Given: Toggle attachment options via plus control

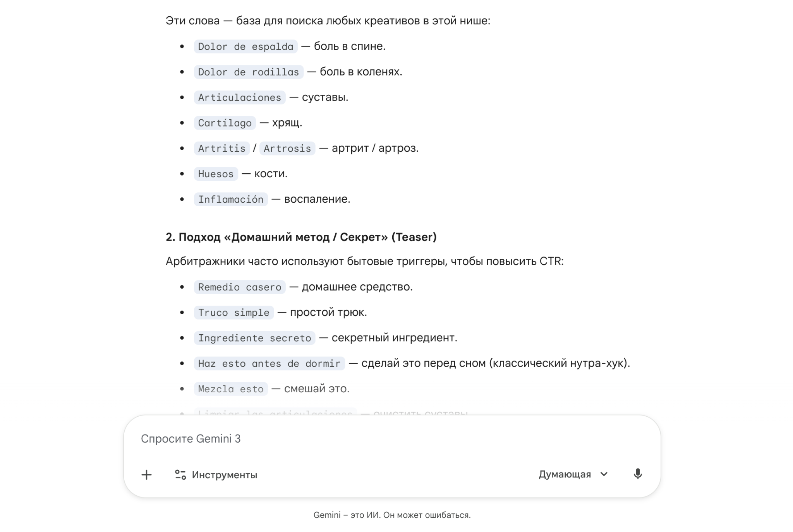Looking at the screenshot, I should point(147,474).
